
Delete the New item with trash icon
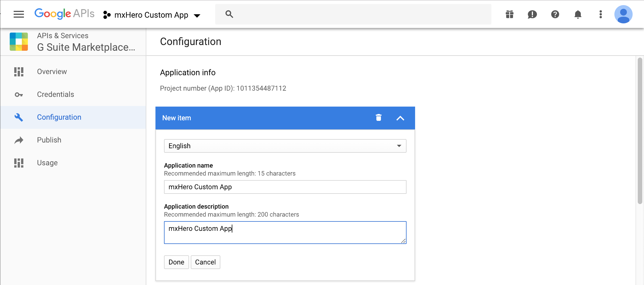[x=378, y=117]
